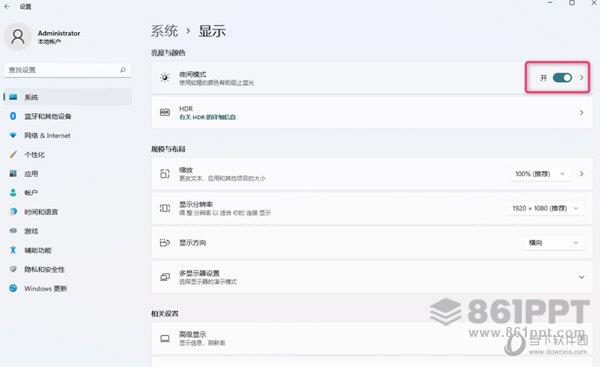Open 高级显示 advanced display row
The image size is (600, 367).
pos(372,338)
